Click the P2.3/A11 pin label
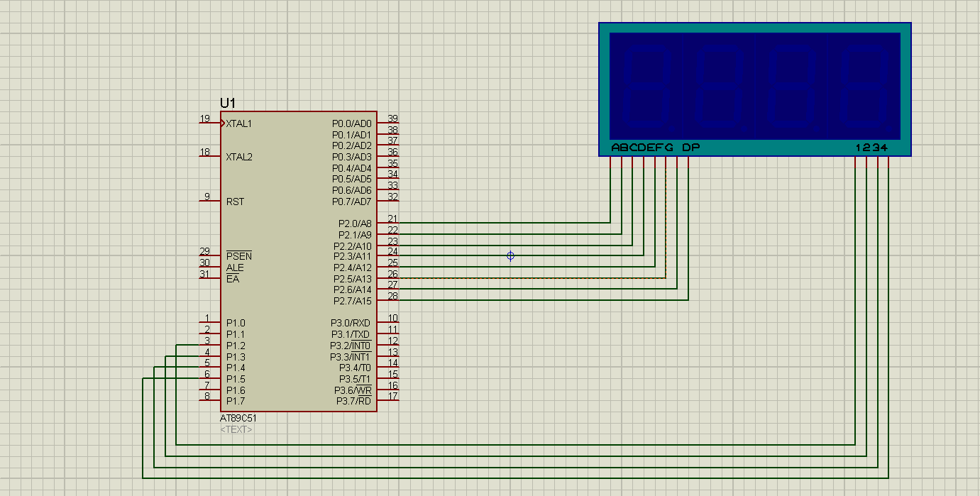The height and width of the screenshot is (496, 980). [x=353, y=256]
